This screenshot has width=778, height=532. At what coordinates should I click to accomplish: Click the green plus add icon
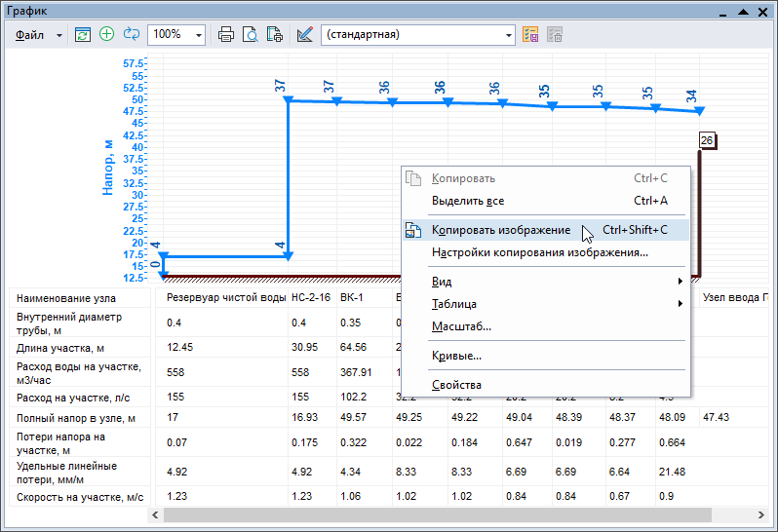point(107,34)
